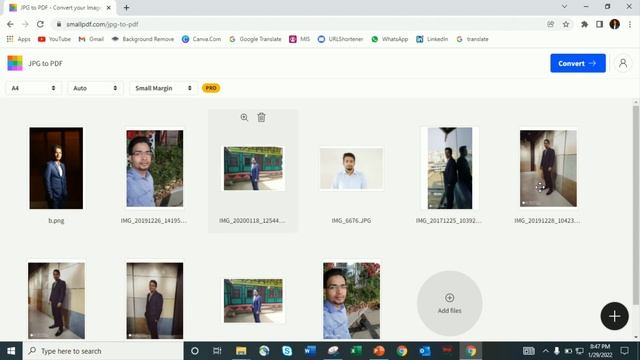
Task: Click the Convert button
Action: coord(578,63)
